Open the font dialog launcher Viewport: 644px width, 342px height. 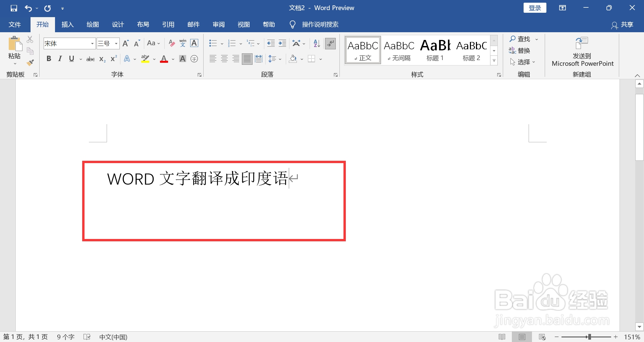(200, 75)
